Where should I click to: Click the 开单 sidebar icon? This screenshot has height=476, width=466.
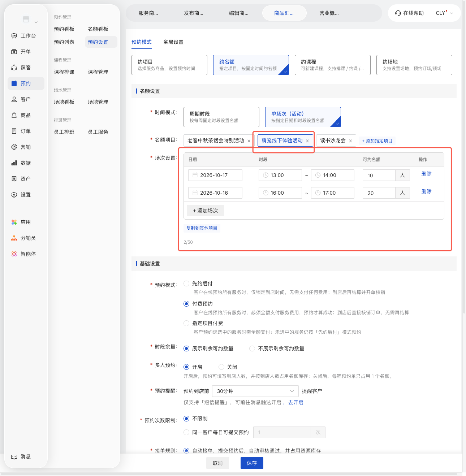tap(14, 52)
